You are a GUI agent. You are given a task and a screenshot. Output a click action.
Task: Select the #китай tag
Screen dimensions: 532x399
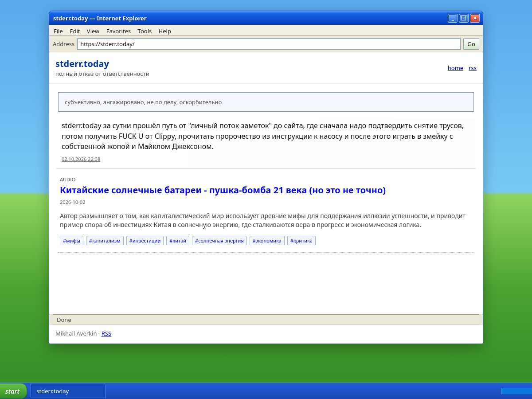pyautogui.click(x=178, y=241)
